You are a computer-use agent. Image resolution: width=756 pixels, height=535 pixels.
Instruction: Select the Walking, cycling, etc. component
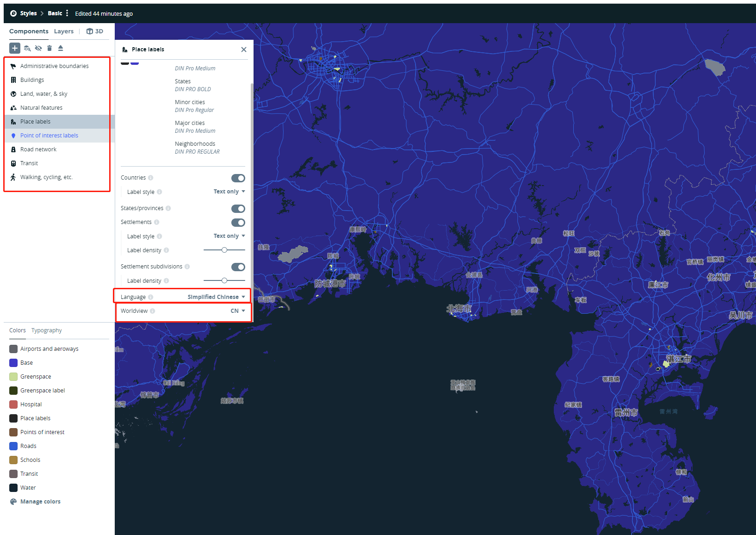pyautogui.click(x=46, y=177)
